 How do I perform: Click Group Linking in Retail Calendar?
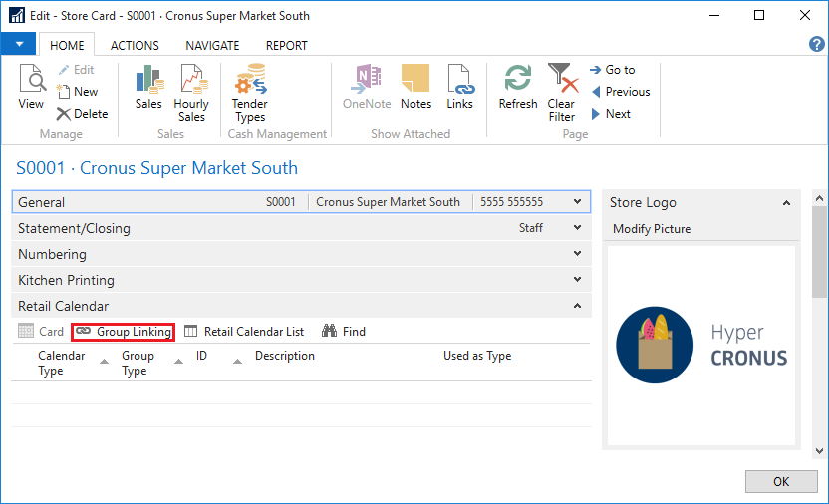click(x=124, y=332)
